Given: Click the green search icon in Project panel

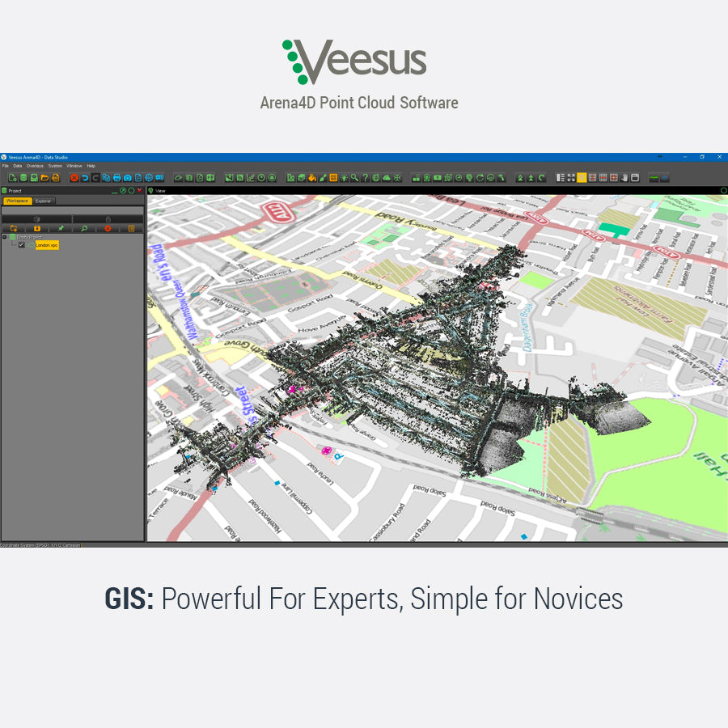Looking at the screenshot, I should tap(84, 228).
